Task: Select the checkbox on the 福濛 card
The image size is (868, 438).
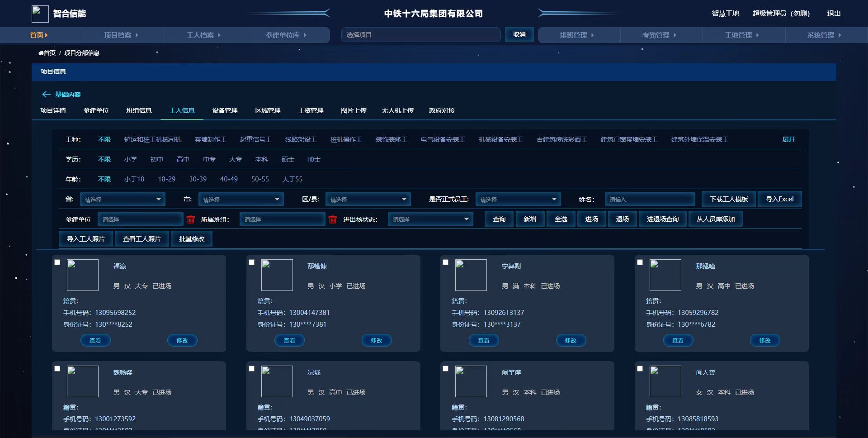Action: [x=57, y=262]
